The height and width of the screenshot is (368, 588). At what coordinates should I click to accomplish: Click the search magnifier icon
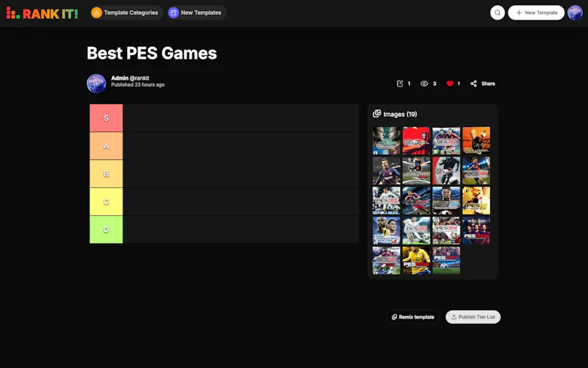coord(498,12)
